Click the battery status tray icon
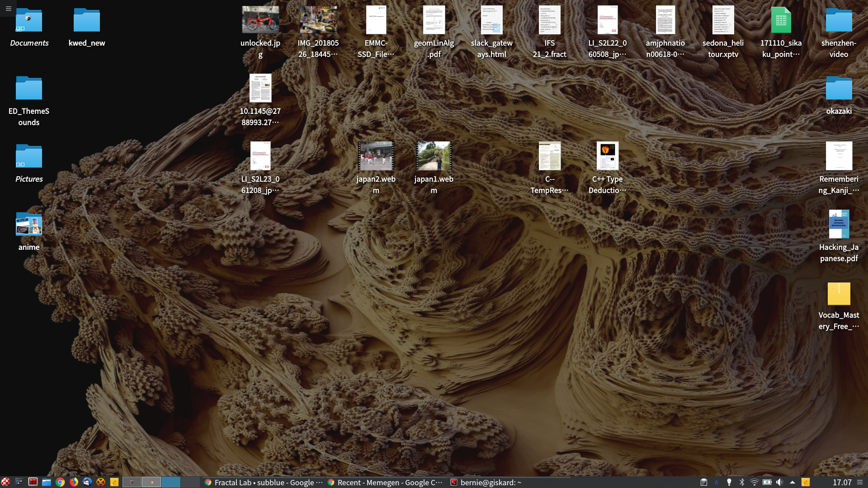Viewport: 868px width, 488px height. point(767,482)
